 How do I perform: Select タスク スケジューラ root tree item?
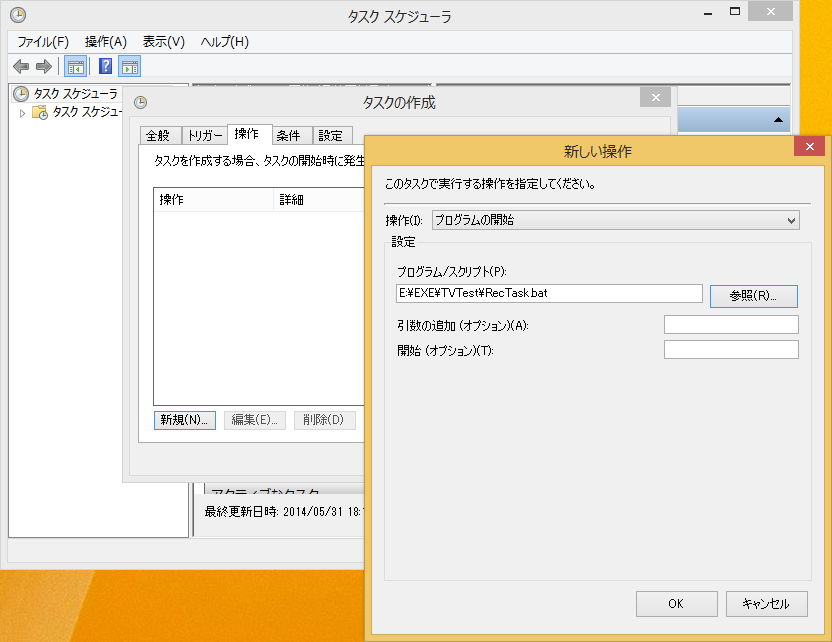pyautogui.click(x=76, y=94)
